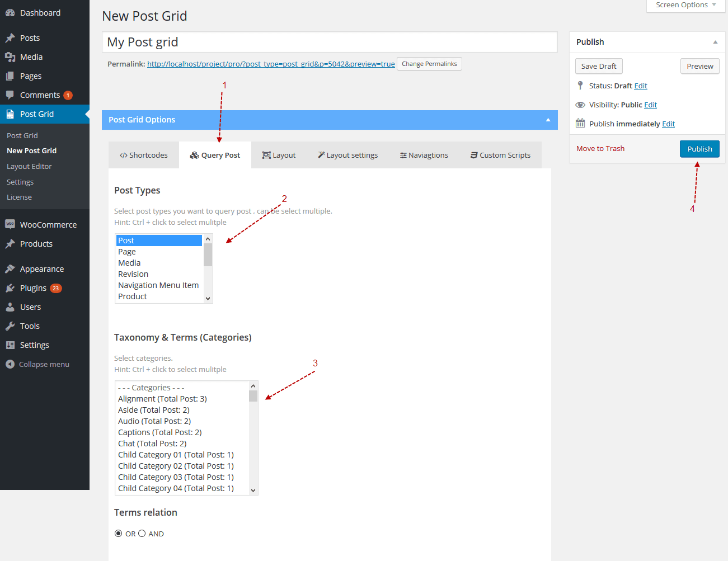
Task: Select Chat (Total Post: 2) category
Action: [x=182, y=444]
